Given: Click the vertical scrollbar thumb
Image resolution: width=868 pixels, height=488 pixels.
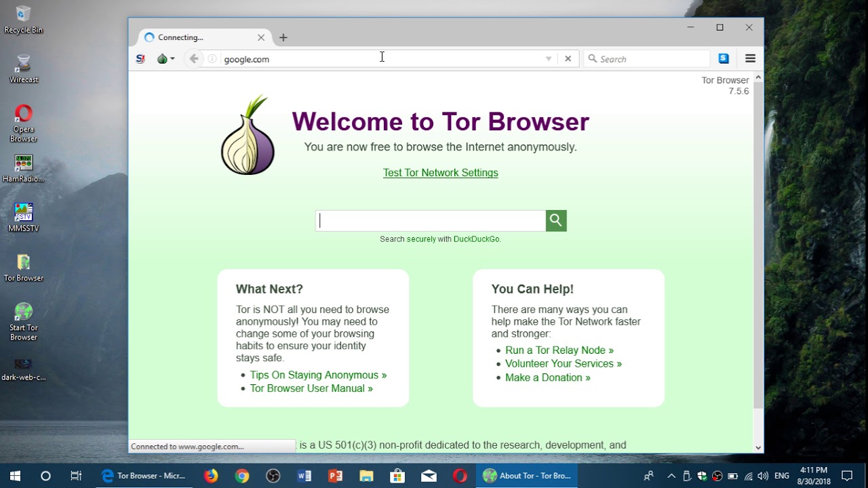Looking at the screenshot, I should (x=758, y=245).
